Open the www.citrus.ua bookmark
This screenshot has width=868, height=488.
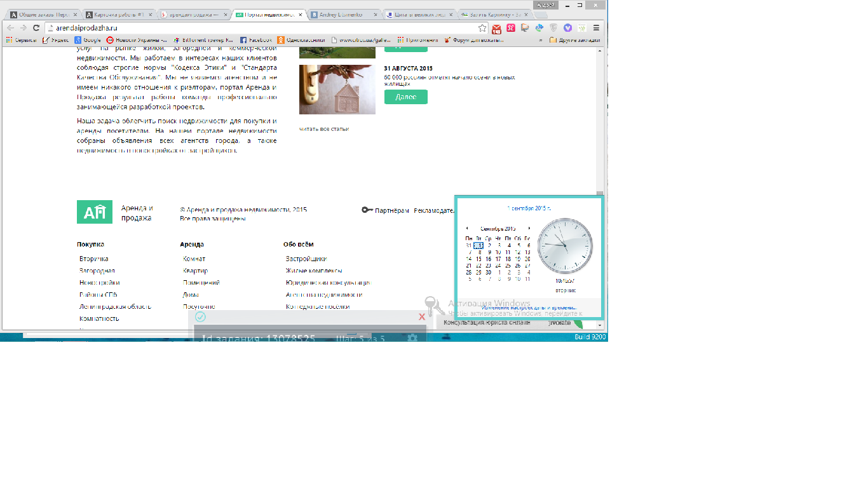pyautogui.click(x=362, y=40)
